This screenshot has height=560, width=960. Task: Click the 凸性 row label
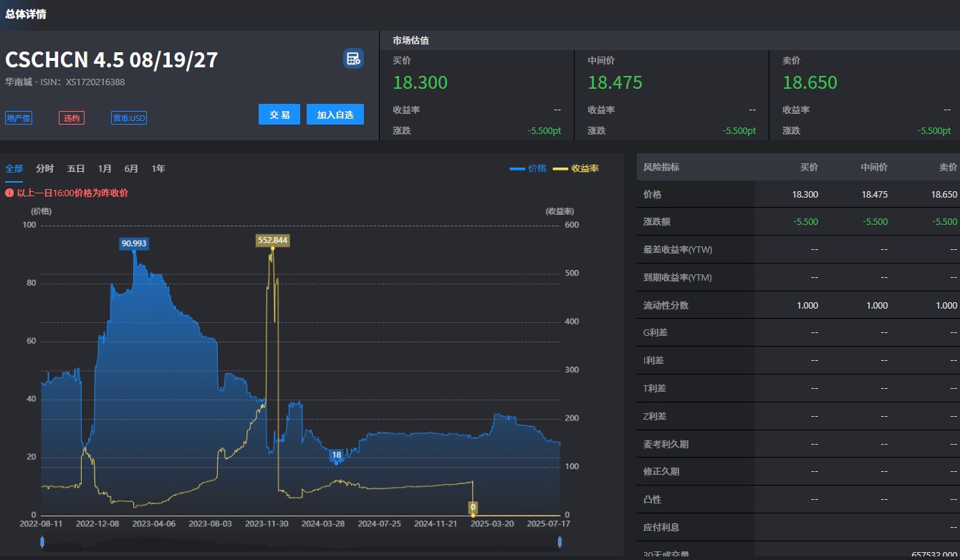pyautogui.click(x=653, y=499)
